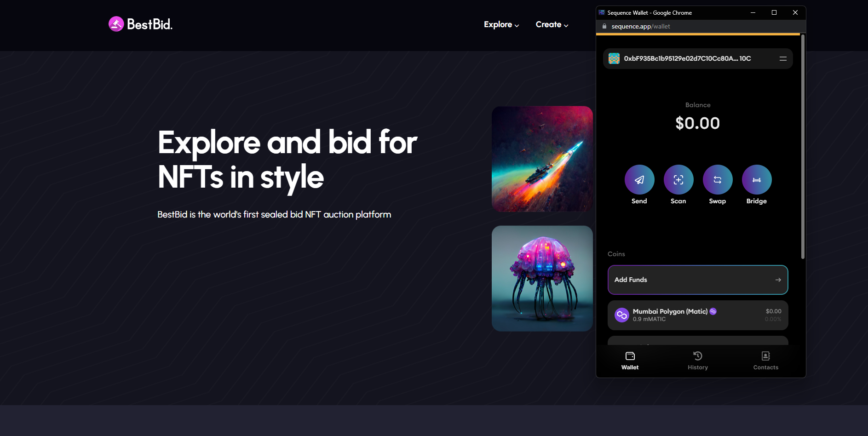Click the Add Funds button

point(697,280)
